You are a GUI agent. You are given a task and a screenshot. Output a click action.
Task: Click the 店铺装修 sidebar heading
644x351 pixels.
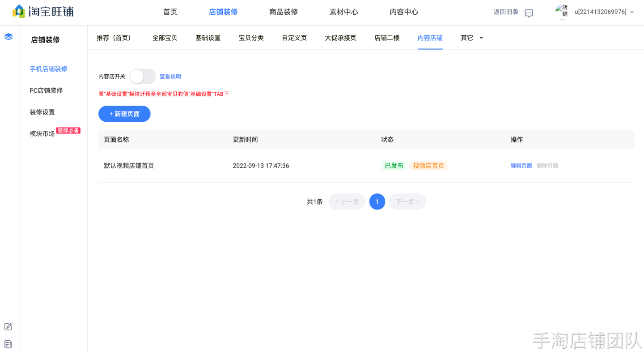[x=45, y=40]
